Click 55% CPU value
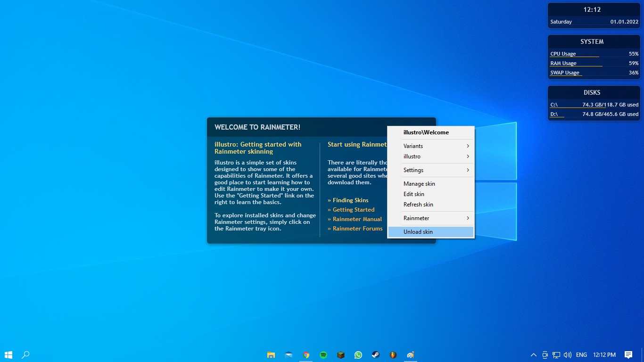 [634, 54]
